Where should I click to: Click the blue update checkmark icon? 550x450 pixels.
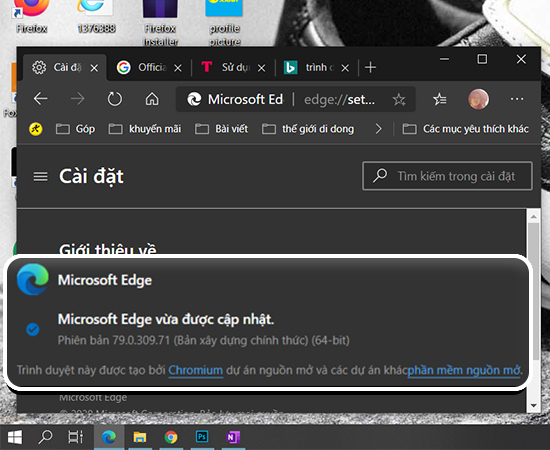33,329
